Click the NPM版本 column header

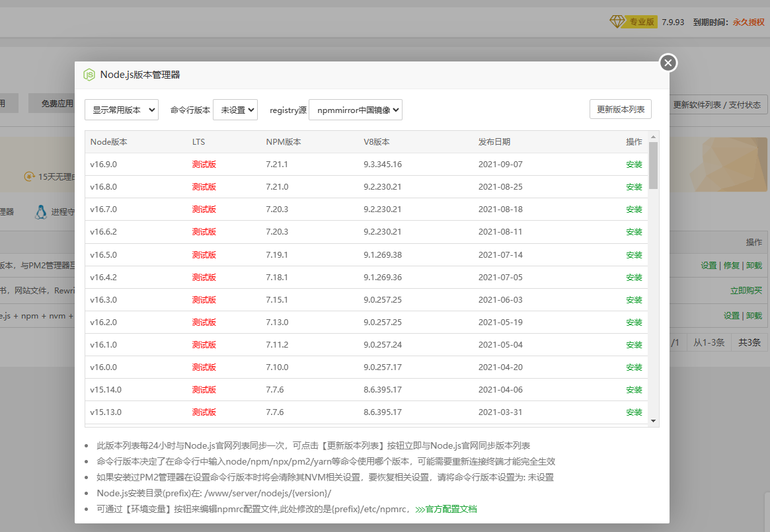(284, 141)
